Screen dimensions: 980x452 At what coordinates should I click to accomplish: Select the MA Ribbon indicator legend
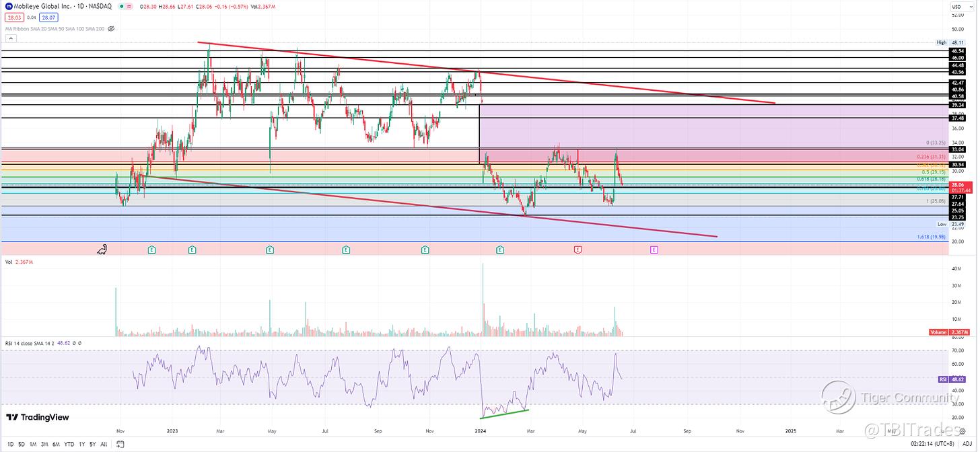click(55, 29)
